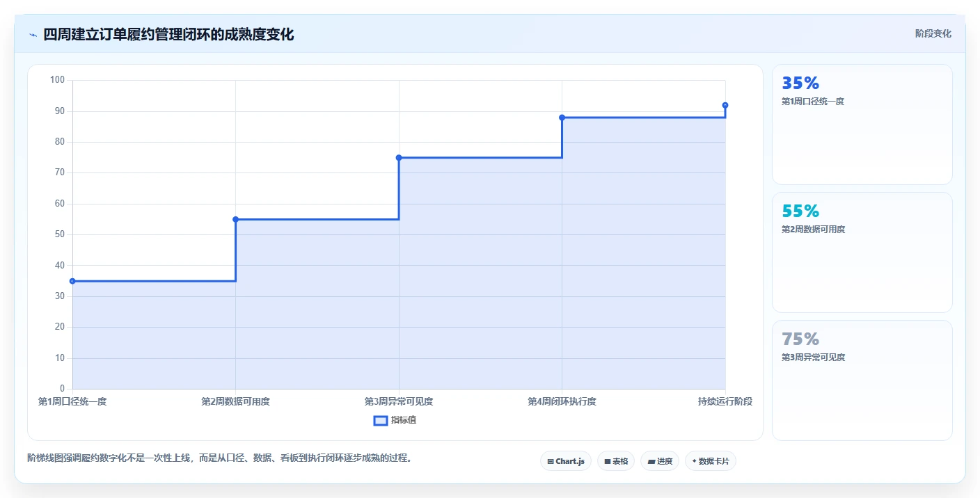Click the 75% figure in the third card
This screenshot has width=980, height=498.
point(800,339)
